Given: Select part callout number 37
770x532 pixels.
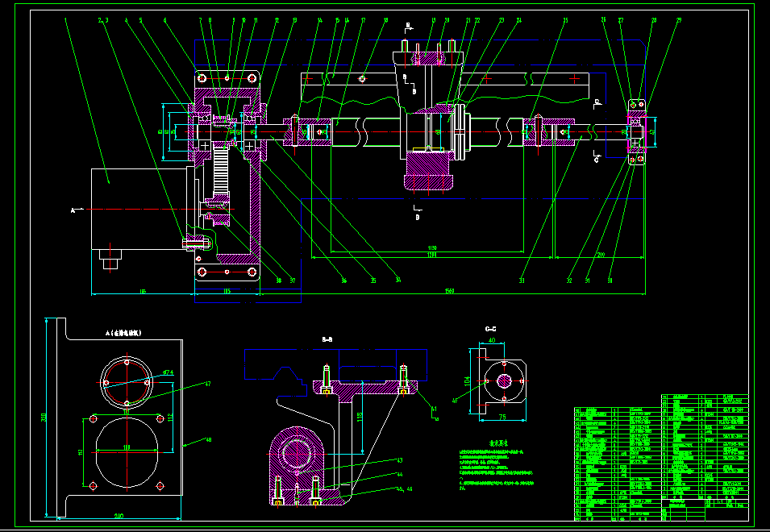Looking at the screenshot, I should pos(293,281).
